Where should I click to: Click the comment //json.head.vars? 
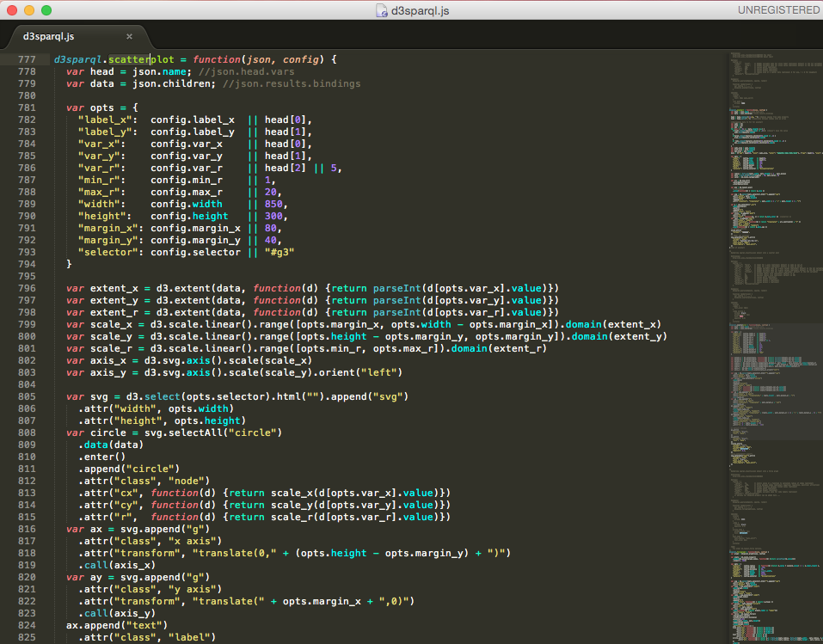click(246, 71)
